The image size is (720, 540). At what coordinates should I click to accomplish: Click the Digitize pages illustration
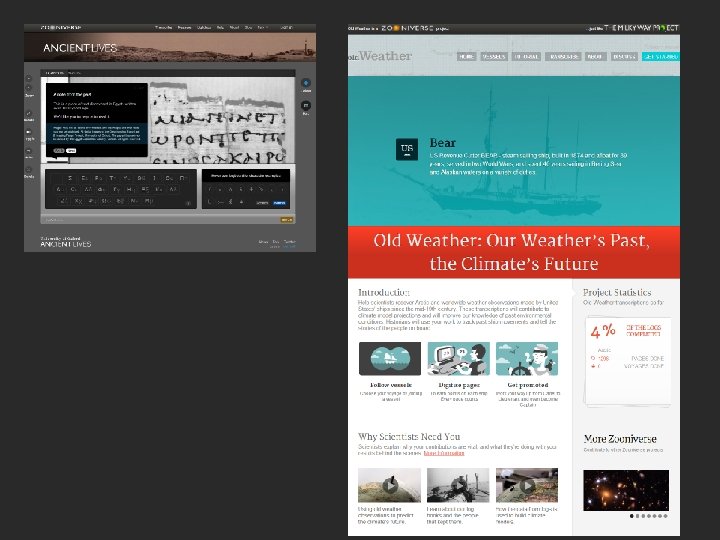[458, 359]
